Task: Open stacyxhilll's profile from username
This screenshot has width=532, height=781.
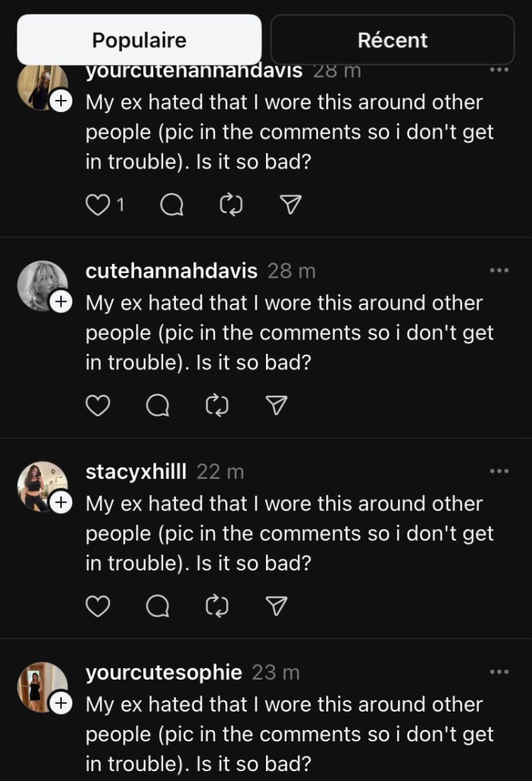Action: click(136, 471)
